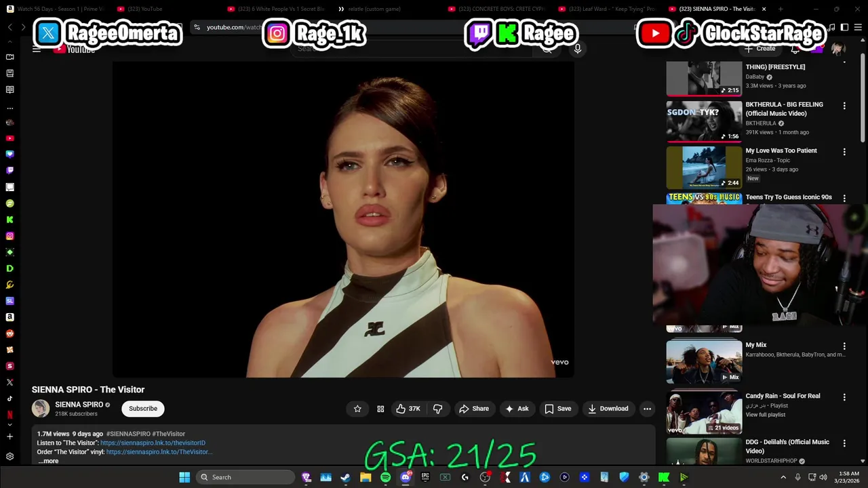Open browser sidebar settings gear
The height and width of the screenshot is (488, 868).
pyautogui.click(x=9, y=457)
